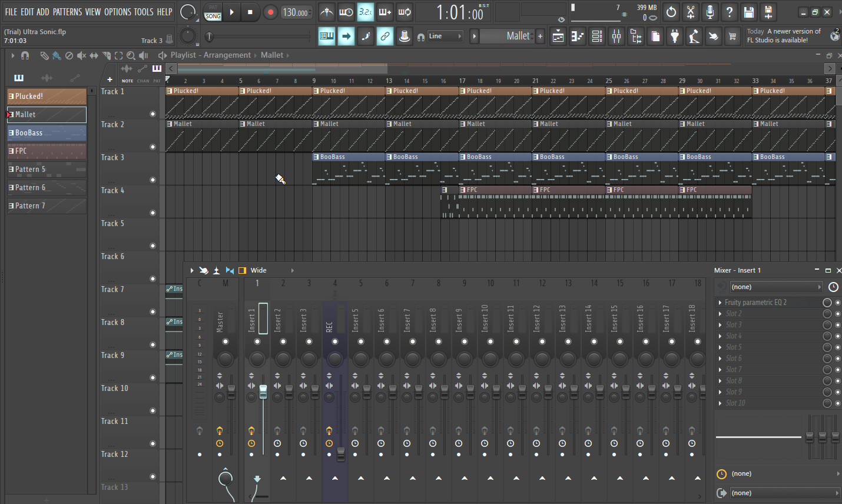The height and width of the screenshot is (504, 842).
Task: Toggle the PAT/SONG mode switch
Action: pos(213,12)
